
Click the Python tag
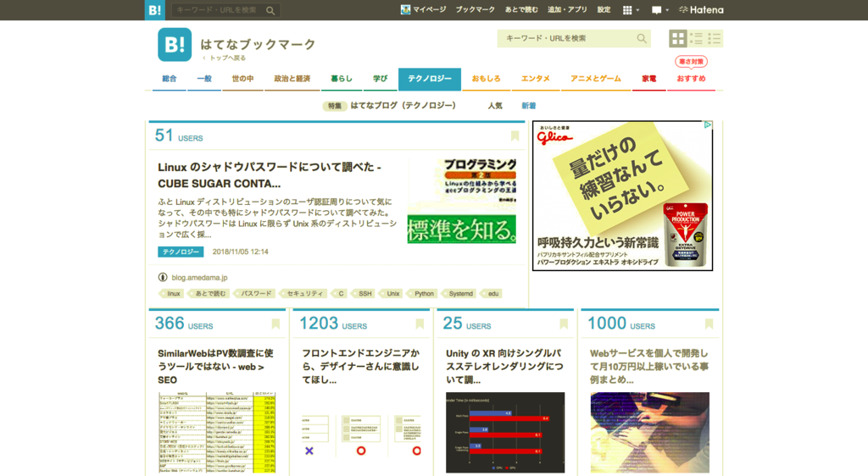tap(423, 294)
